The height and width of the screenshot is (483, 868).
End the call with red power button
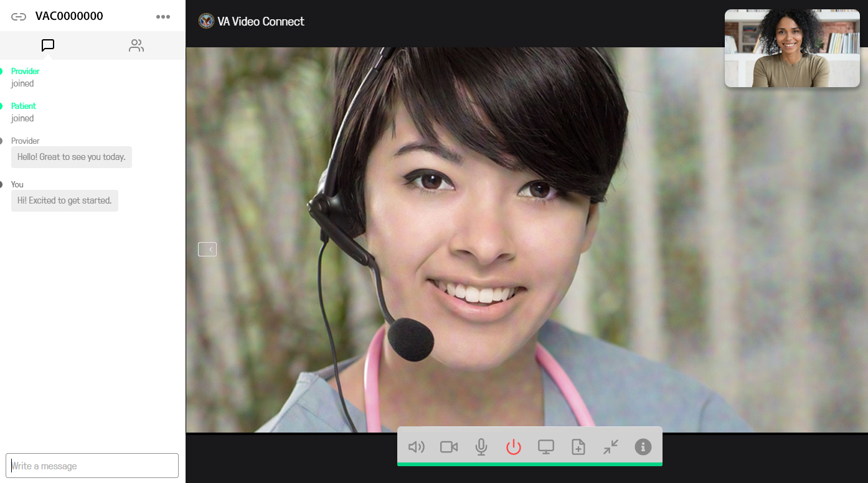[513, 447]
